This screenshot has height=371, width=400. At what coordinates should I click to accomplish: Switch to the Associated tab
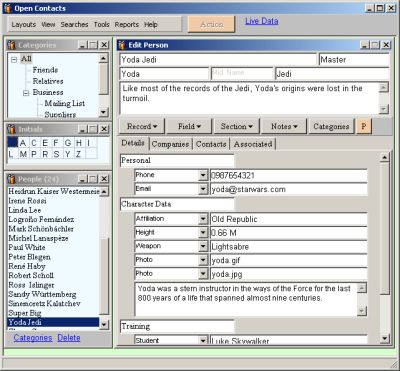pyautogui.click(x=253, y=144)
